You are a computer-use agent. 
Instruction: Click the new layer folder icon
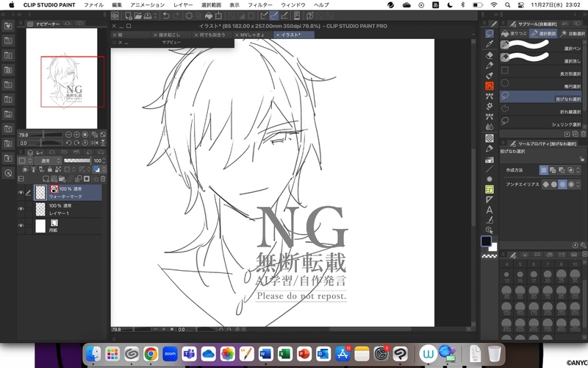[62, 179]
